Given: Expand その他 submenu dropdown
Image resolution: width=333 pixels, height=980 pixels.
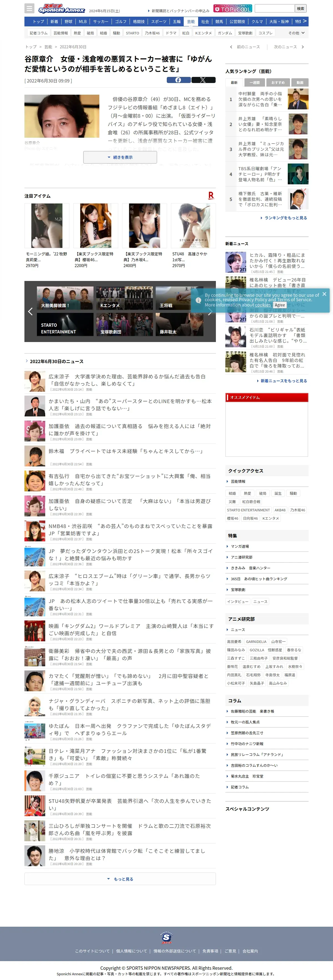Looking at the screenshot, I should [296, 33].
